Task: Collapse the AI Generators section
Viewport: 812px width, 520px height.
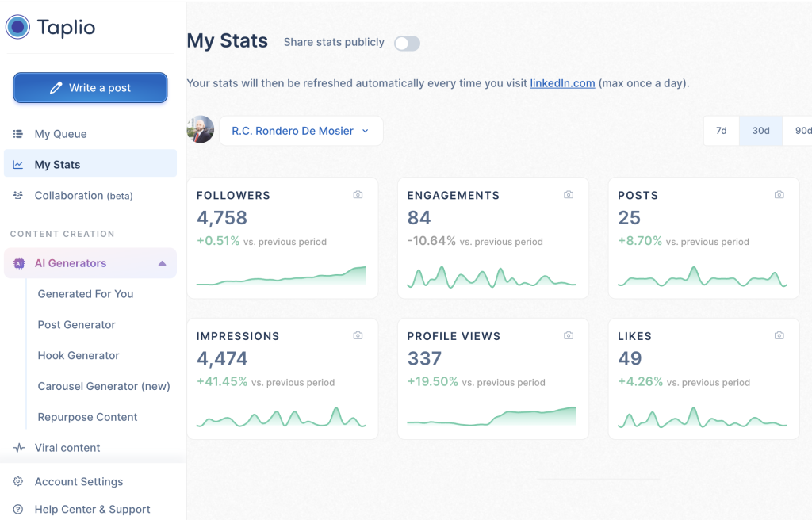Action: pyautogui.click(x=163, y=263)
